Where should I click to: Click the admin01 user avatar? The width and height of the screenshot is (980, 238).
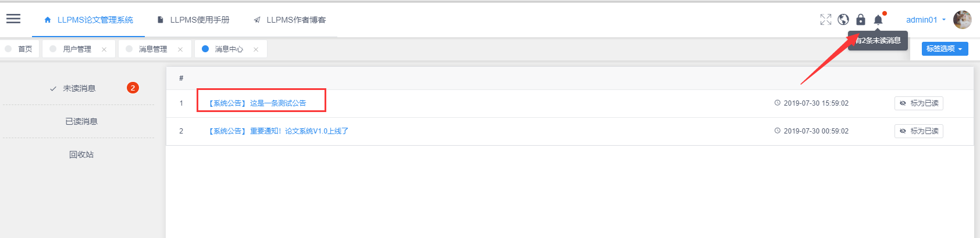pyautogui.click(x=962, y=20)
